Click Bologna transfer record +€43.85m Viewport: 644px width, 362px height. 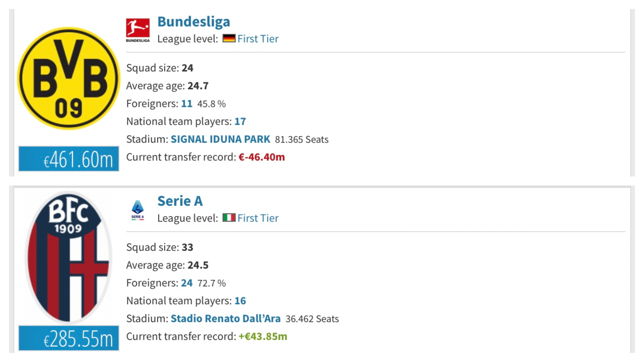[263, 336]
